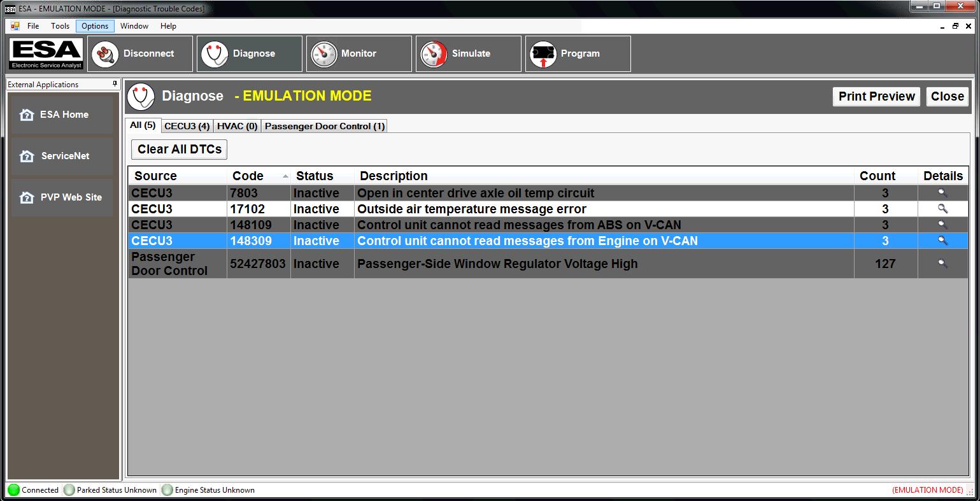The image size is (980, 501).
Task: Open PVP Web Site house icon
Action: (x=27, y=197)
